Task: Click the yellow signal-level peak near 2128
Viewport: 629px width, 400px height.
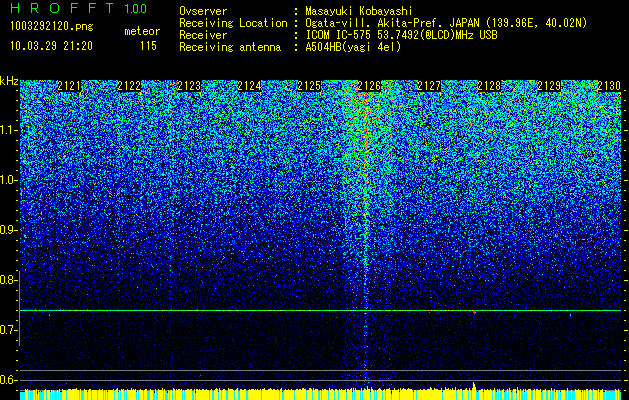Action: pyautogui.click(x=474, y=385)
